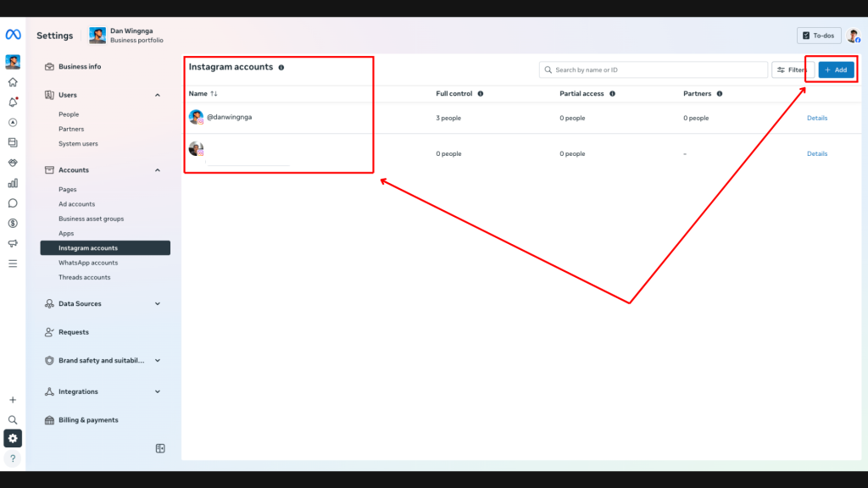This screenshot has height=488, width=868.
Task: Open the Filters button
Action: 793,69
